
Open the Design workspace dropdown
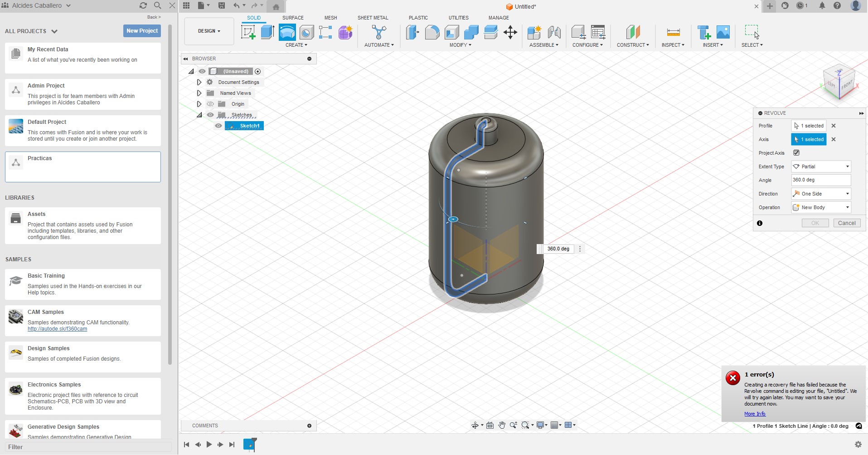(x=209, y=31)
